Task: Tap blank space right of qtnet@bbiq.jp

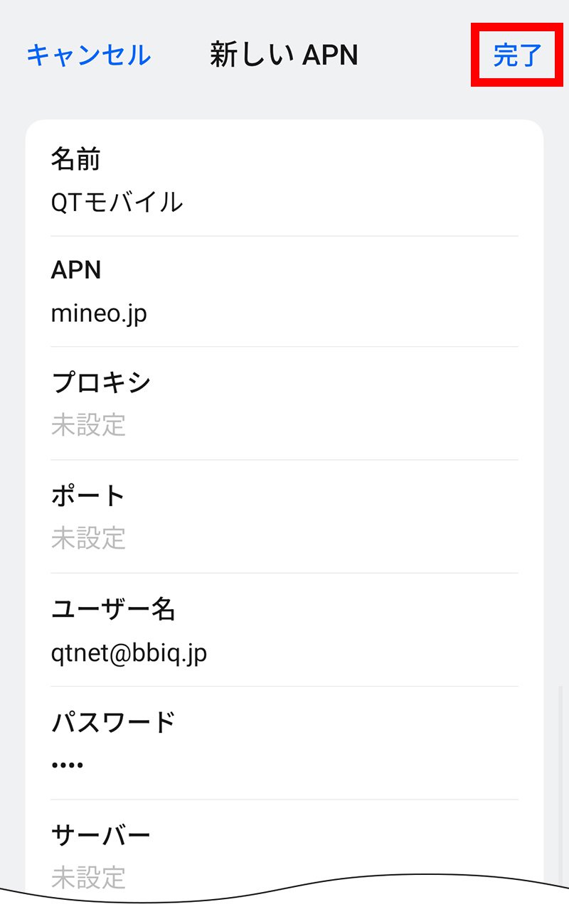Action: 370,652
